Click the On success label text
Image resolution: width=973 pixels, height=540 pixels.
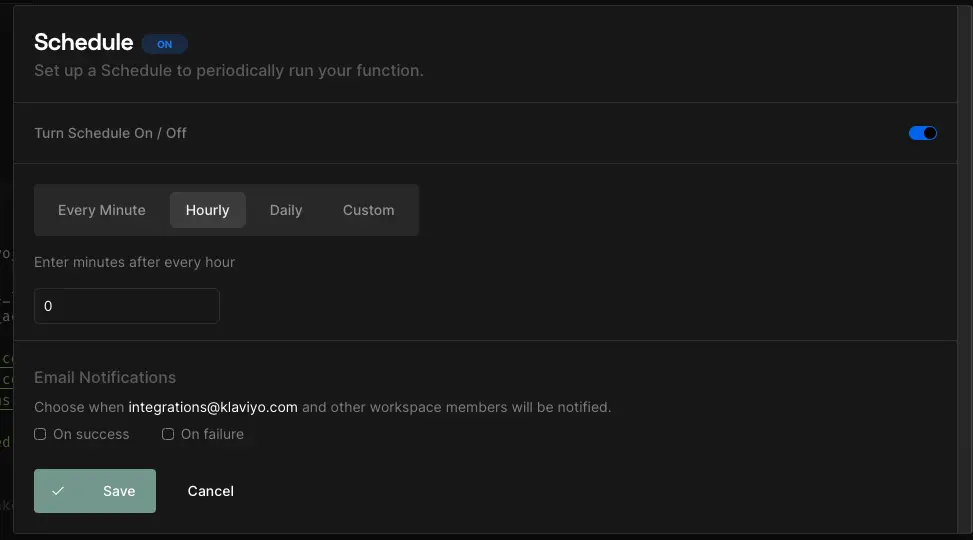(x=91, y=434)
